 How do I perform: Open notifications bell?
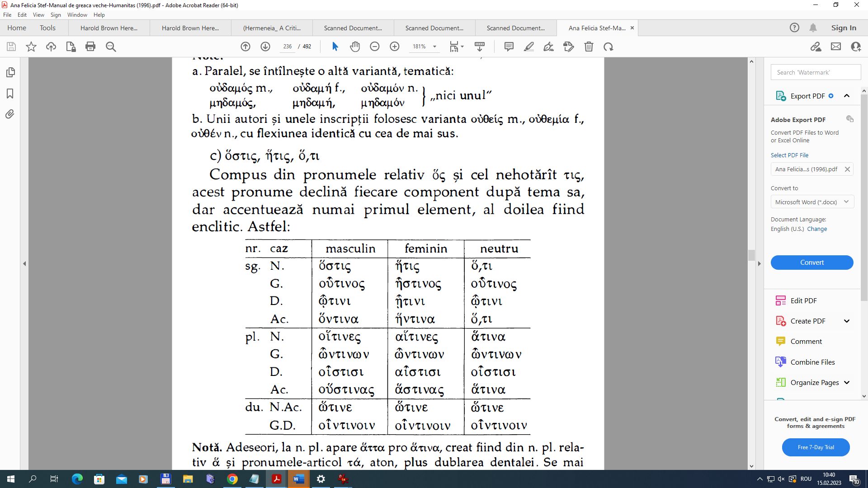point(813,28)
